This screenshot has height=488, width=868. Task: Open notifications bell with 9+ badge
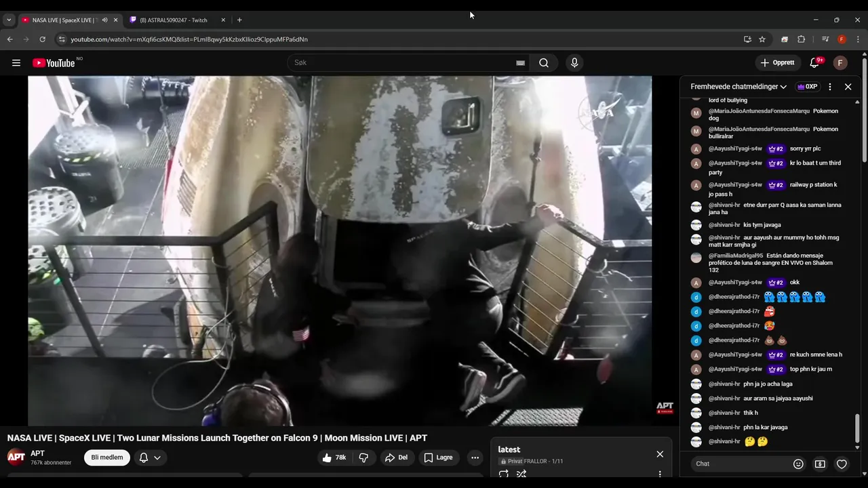(x=814, y=63)
